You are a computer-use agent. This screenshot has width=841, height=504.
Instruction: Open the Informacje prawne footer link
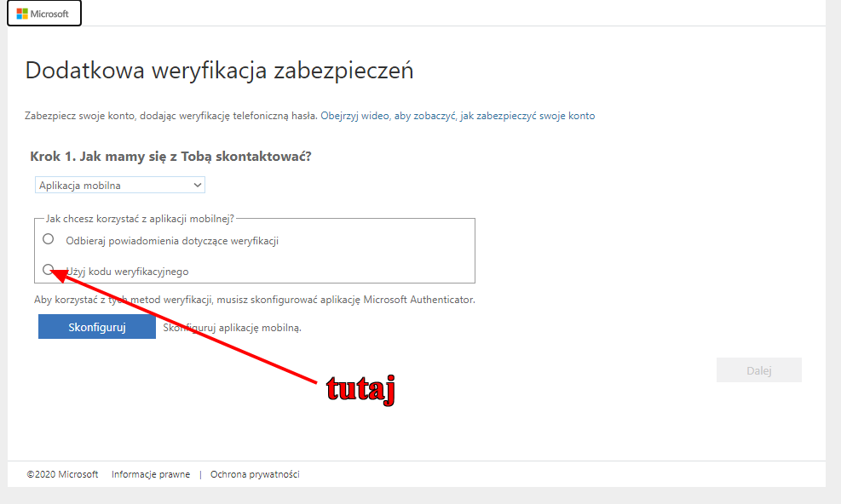coord(151,474)
